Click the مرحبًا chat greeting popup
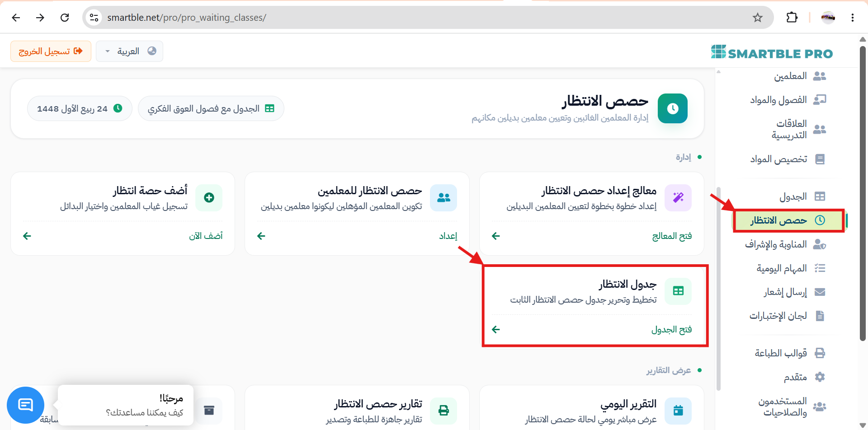The image size is (868, 430). tap(126, 405)
